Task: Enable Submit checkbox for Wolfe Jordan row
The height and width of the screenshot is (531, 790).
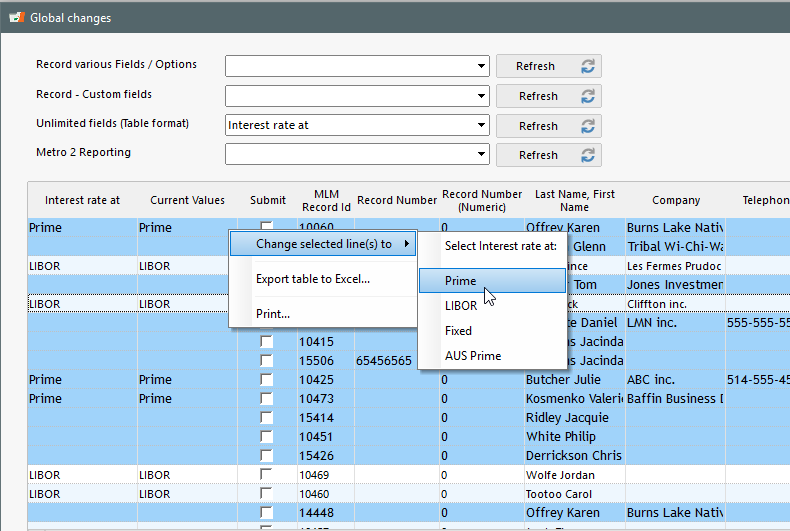Action: point(266,475)
